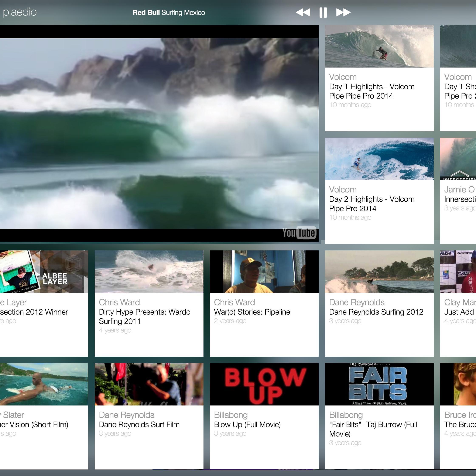Click "Fair Bits"- Taj Burrow (Full Movie) title
The width and height of the screenshot is (476, 476).
373,429
